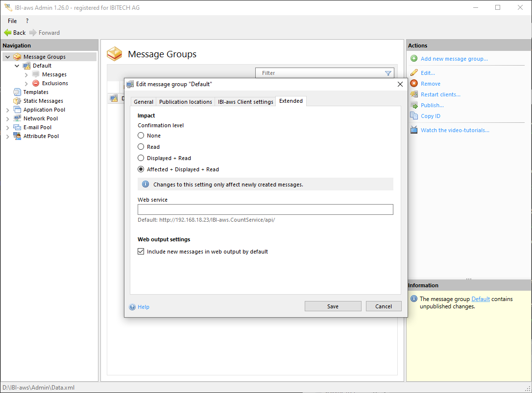Click the Add new message group plus icon
The height and width of the screenshot is (393, 532).
[414, 59]
